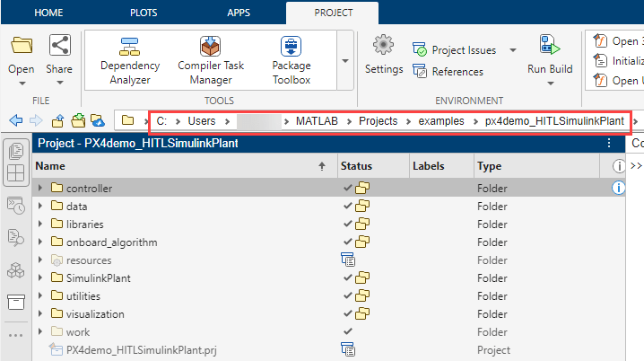This screenshot has width=644, height=361.
Task: Sort by the Name column header
Action: (x=179, y=166)
